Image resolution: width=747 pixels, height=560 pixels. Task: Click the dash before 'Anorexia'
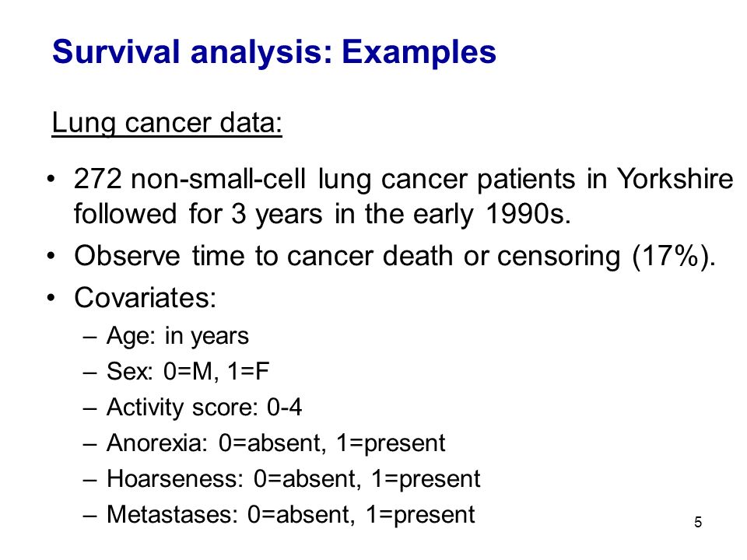[89, 444]
